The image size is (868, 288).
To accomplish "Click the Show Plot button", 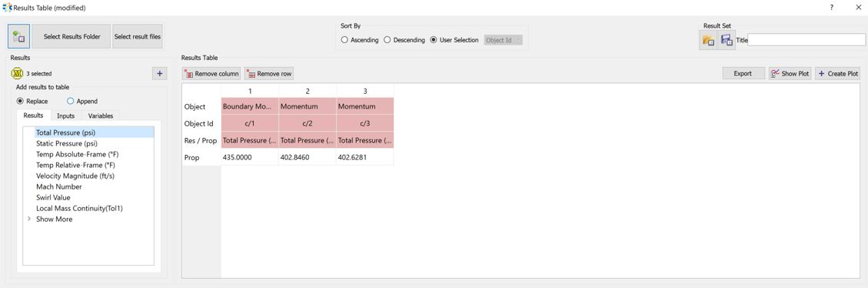I will [x=790, y=73].
